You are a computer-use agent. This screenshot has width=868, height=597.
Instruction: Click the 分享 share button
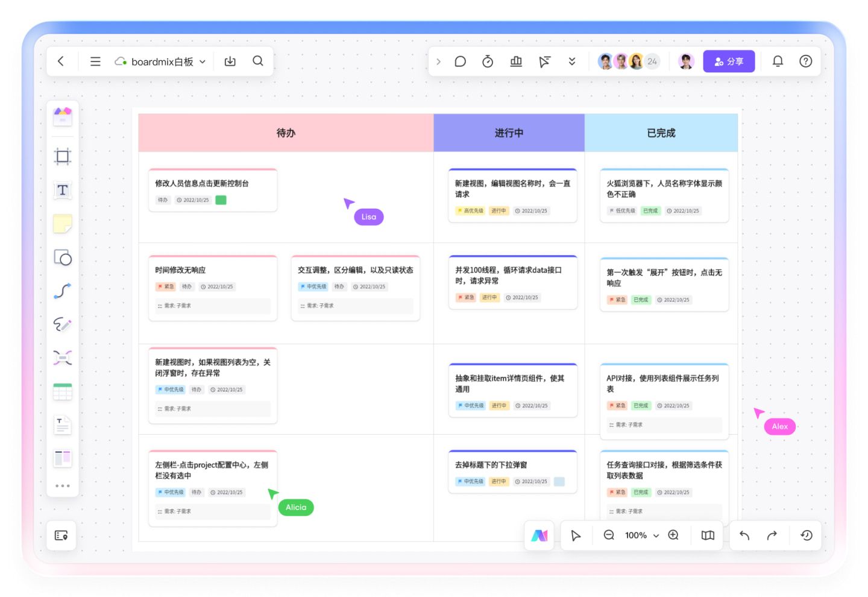(729, 62)
